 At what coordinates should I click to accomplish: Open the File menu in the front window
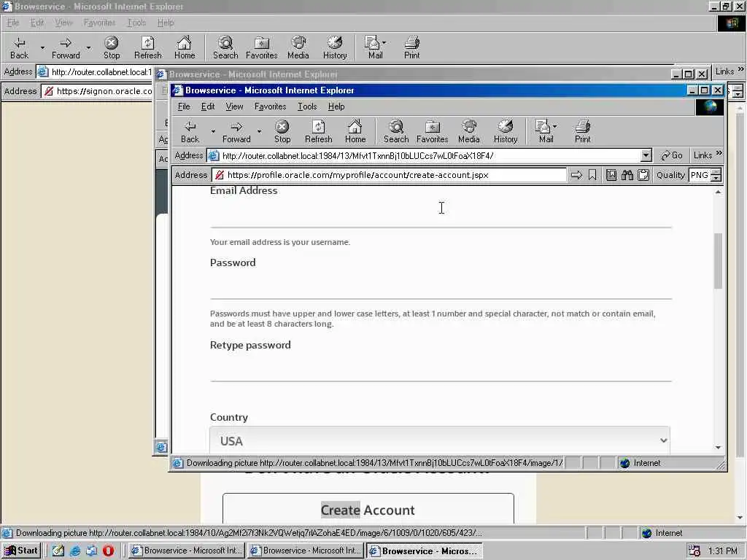coord(184,106)
